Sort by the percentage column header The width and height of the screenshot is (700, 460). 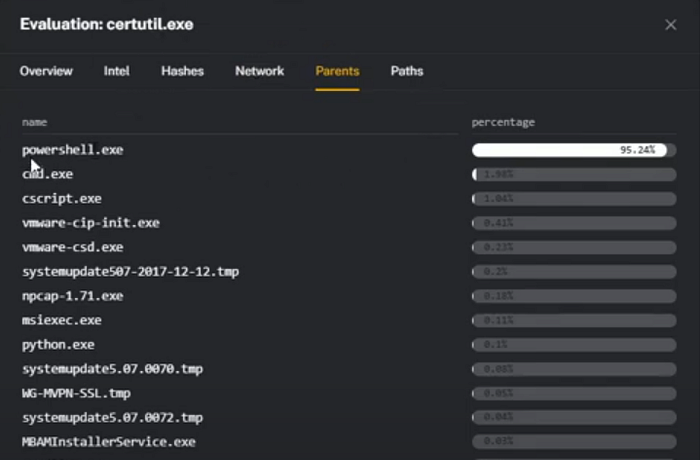coord(503,122)
